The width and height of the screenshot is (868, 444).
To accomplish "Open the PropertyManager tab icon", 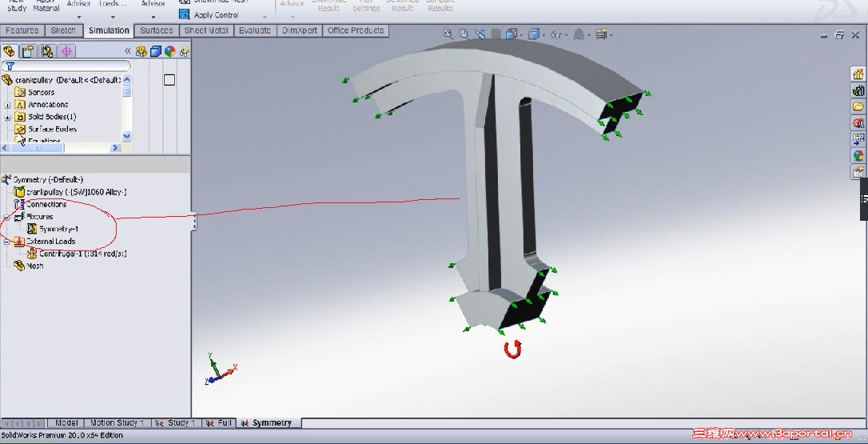I will click(27, 51).
